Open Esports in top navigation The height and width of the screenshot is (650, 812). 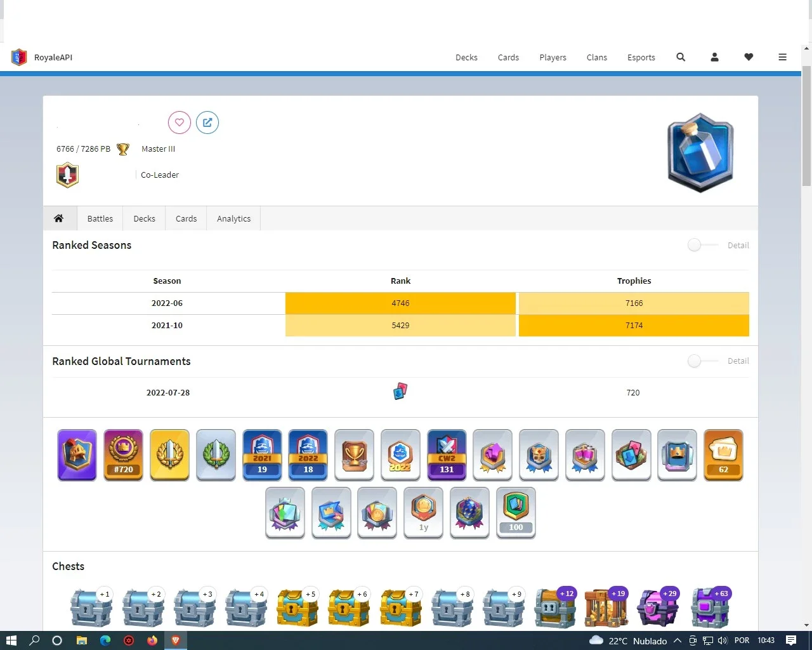[x=641, y=57]
